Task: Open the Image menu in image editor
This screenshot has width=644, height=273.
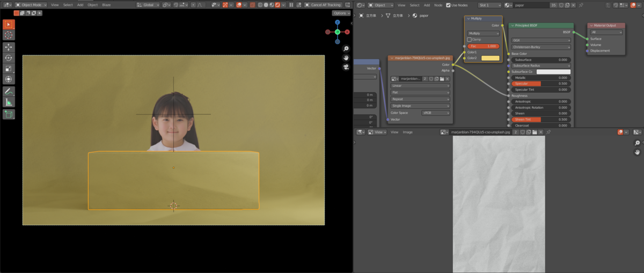Action: [x=408, y=132]
